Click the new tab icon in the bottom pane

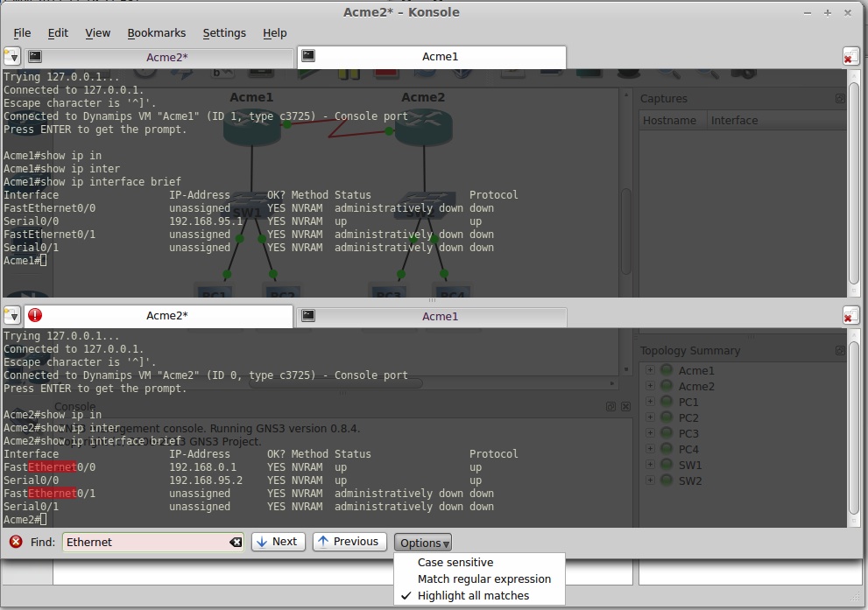11,316
